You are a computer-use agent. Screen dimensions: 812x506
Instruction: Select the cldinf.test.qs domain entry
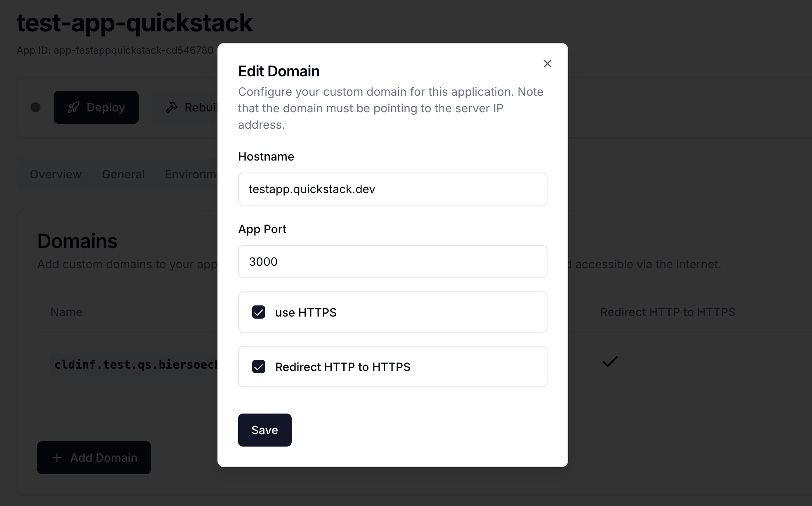coord(135,365)
